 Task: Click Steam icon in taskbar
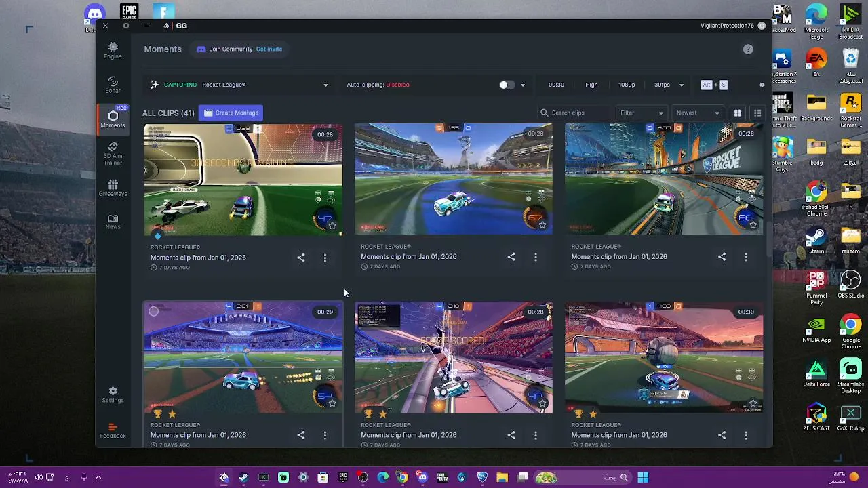pyautogui.click(x=243, y=477)
